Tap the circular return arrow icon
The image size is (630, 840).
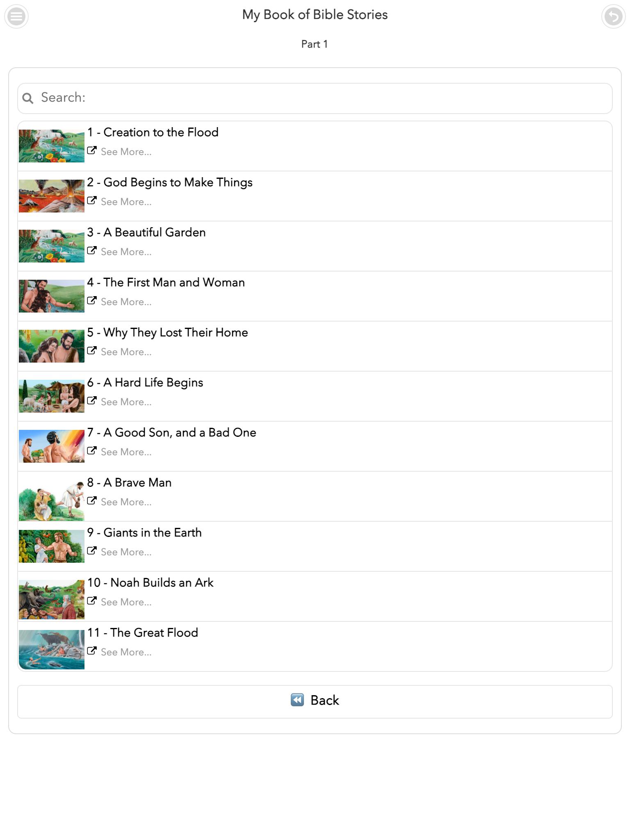(613, 17)
